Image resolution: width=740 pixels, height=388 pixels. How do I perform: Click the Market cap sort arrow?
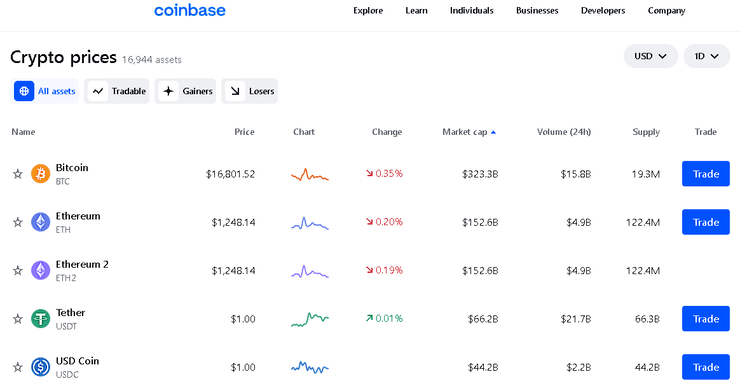pyautogui.click(x=493, y=132)
